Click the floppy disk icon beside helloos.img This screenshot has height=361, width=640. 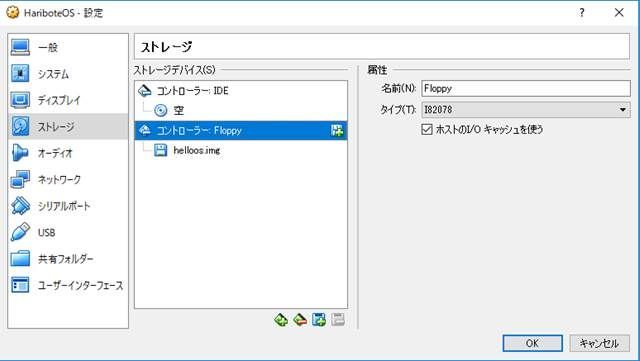(x=160, y=150)
